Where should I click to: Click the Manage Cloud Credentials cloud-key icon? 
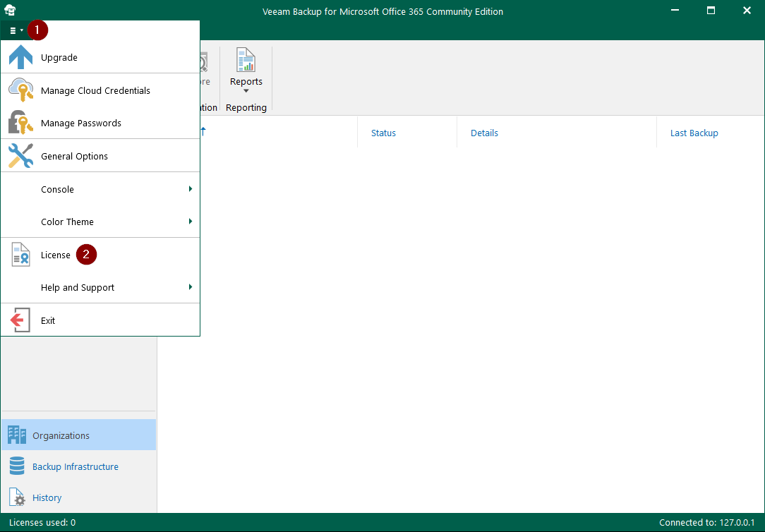coord(20,90)
